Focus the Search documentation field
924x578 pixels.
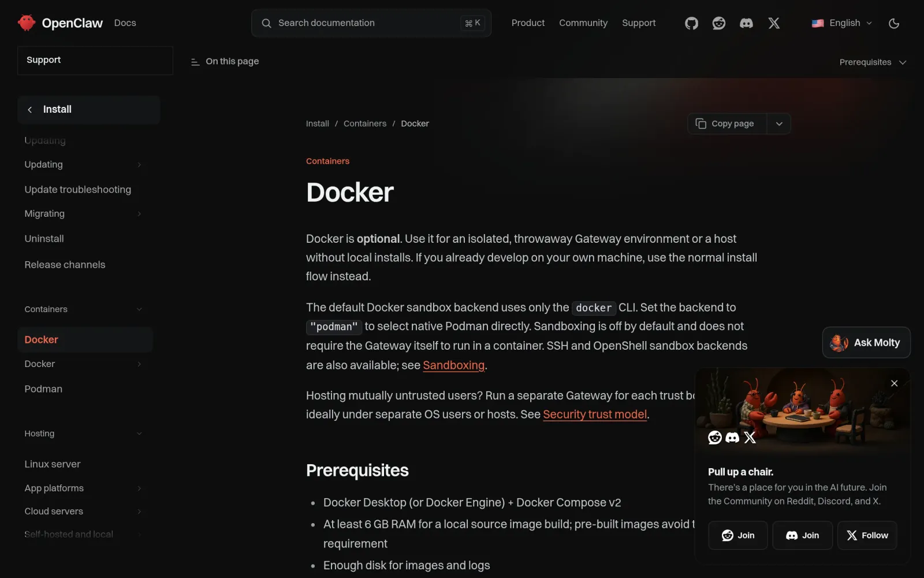click(x=371, y=23)
